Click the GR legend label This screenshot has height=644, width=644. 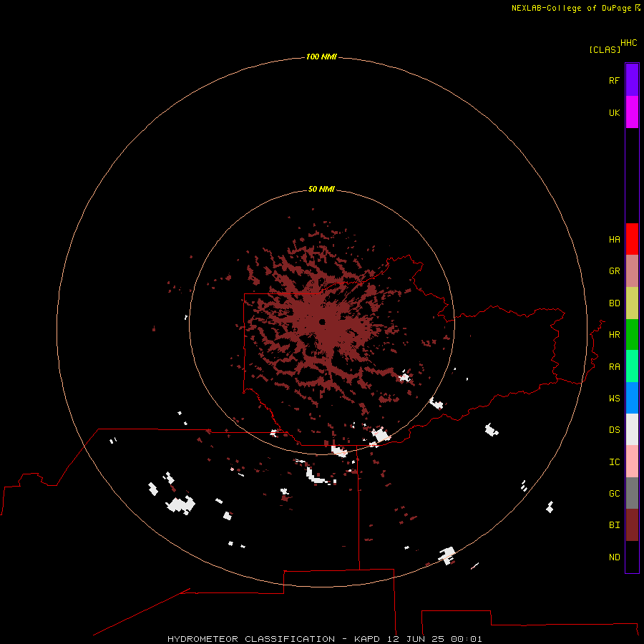pos(614,271)
